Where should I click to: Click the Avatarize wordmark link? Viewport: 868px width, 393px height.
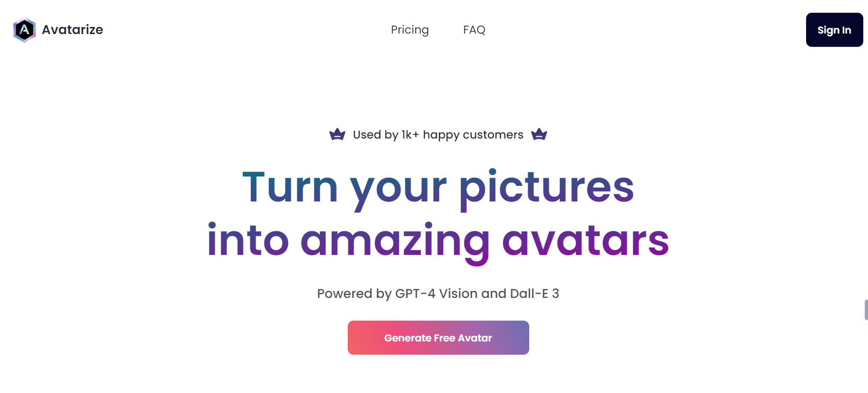(x=72, y=29)
